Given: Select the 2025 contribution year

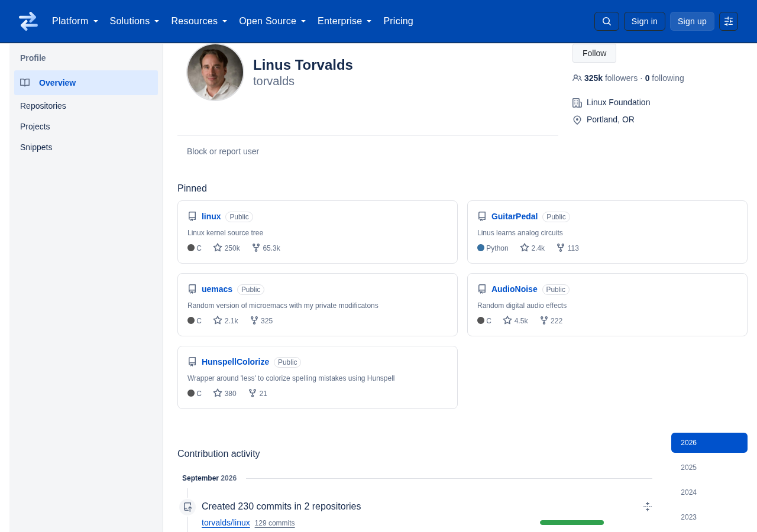Looking at the screenshot, I should (x=709, y=468).
